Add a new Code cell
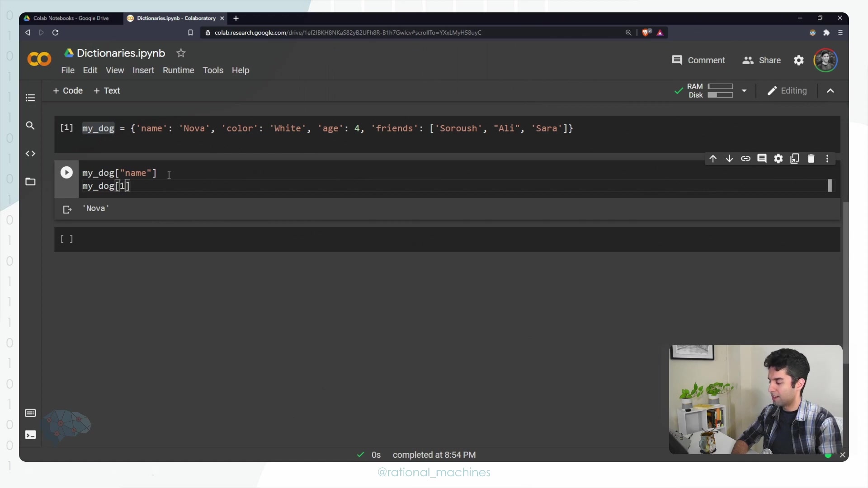 [68, 91]
